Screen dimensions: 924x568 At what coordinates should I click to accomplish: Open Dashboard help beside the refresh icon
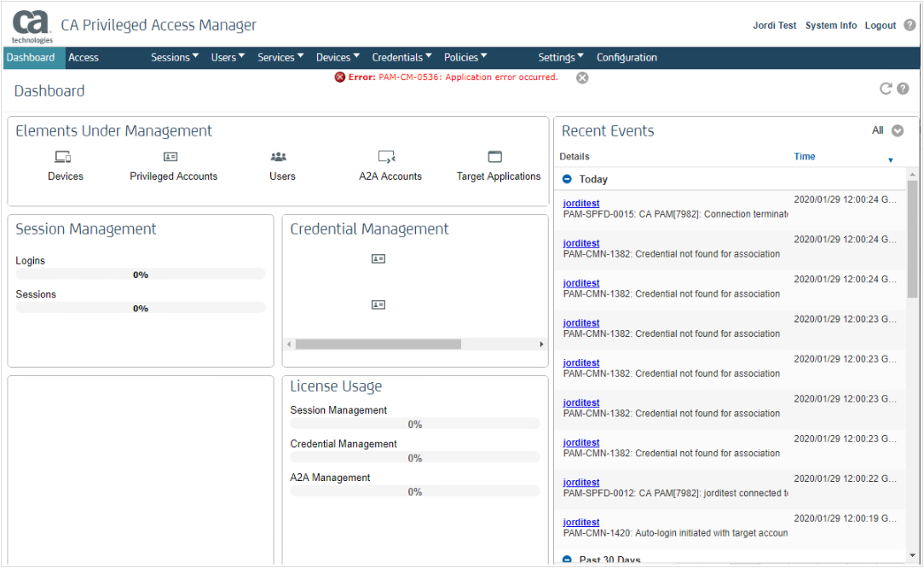[x=903, y=89]
